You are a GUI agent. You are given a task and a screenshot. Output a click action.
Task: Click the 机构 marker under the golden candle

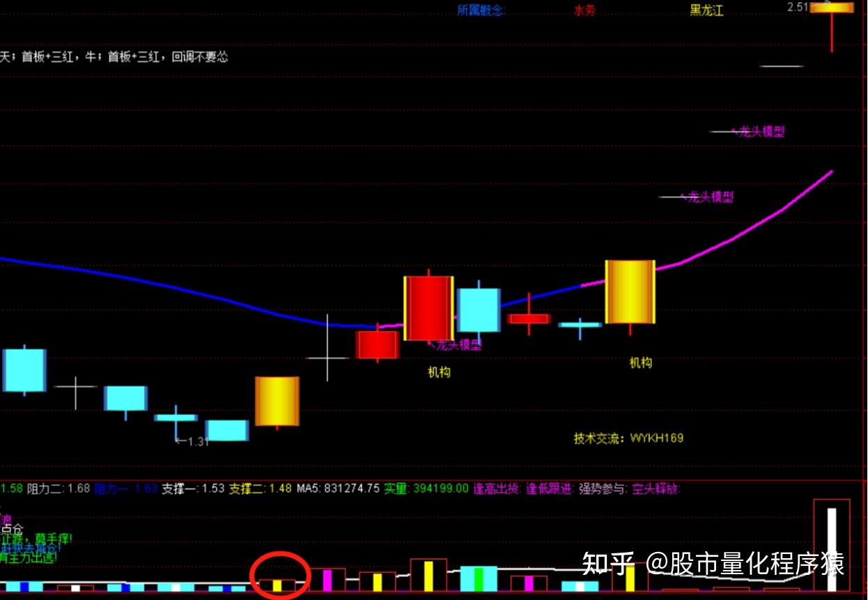(x=640, y=362)
